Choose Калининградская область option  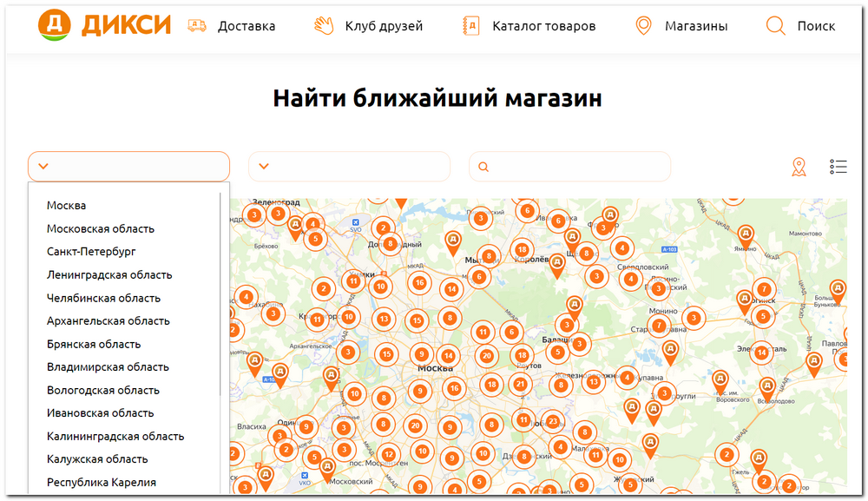coord(115,436)
